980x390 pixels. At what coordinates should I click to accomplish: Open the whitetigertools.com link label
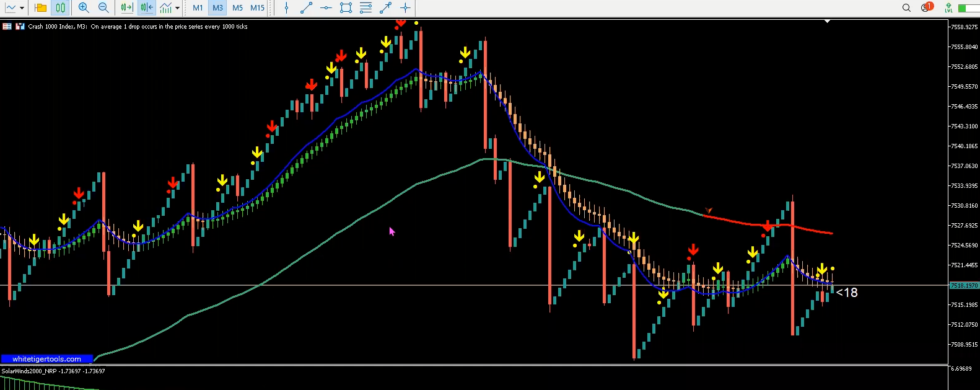[x=46, y=359]
